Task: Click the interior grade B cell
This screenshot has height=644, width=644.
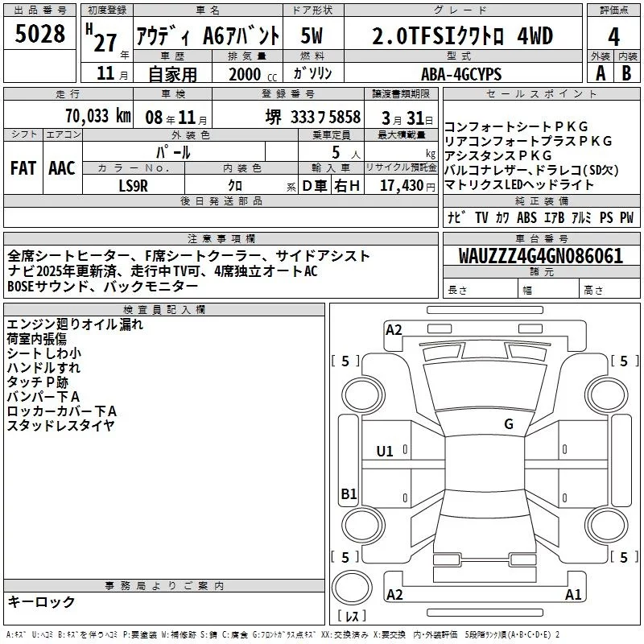Action: click(x=627, y=72)
